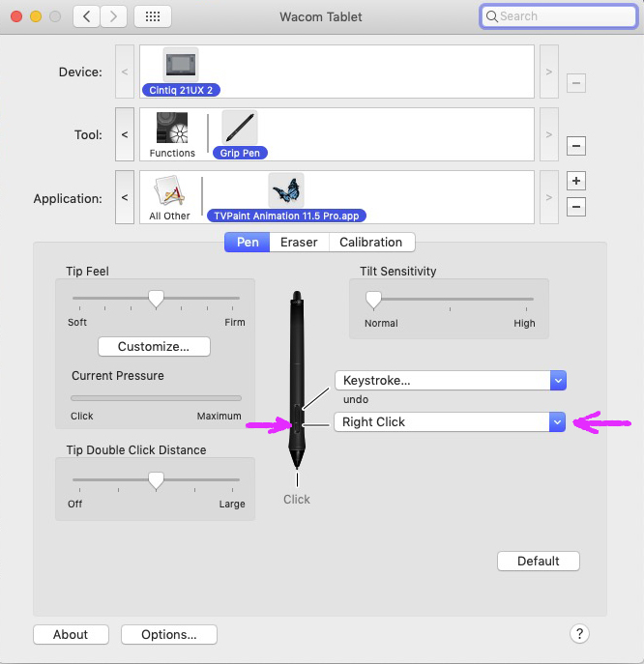Click the pen tip 'Click' label
This screenshot has width=644, height=664.
click(x=297, y=500)
